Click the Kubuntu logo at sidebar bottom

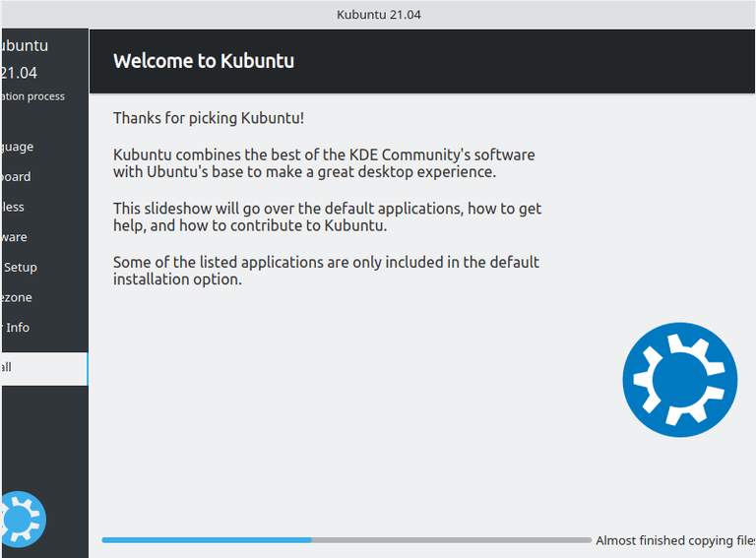tap(22, 518)
